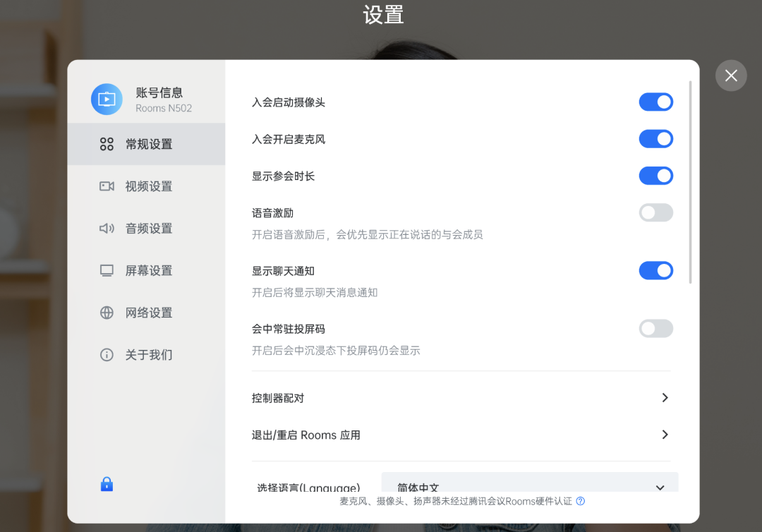Click 会中常驻投屏码 label text
This screenshot has height=532, width=762.
pos(289,329)
